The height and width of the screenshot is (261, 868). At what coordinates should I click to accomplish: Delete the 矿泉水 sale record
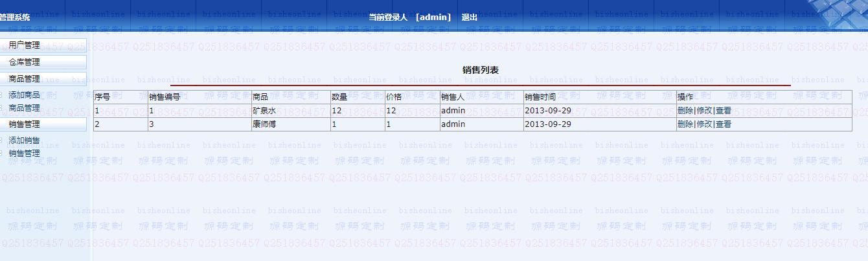685,111
